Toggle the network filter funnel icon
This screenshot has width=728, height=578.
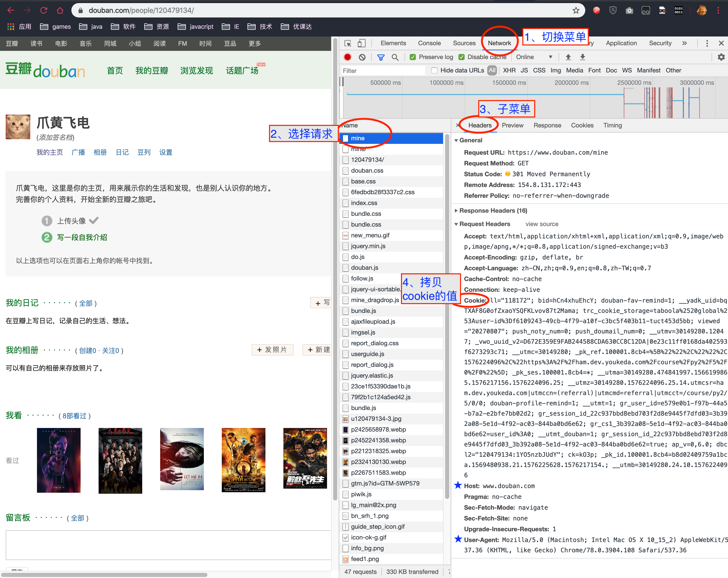tap(381, 57)
